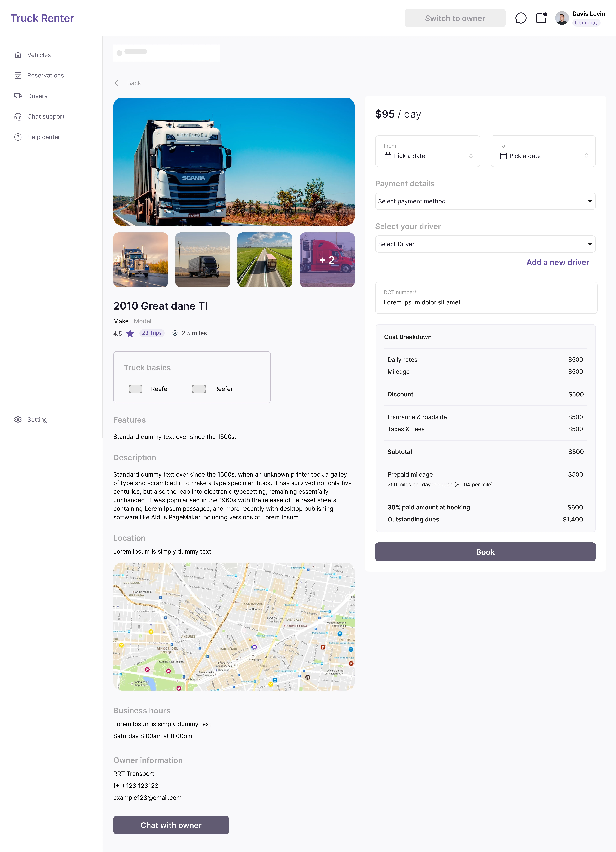Screen dimensions: 616x852
Task: Click the DOT number input field
Action: [486, 302]
